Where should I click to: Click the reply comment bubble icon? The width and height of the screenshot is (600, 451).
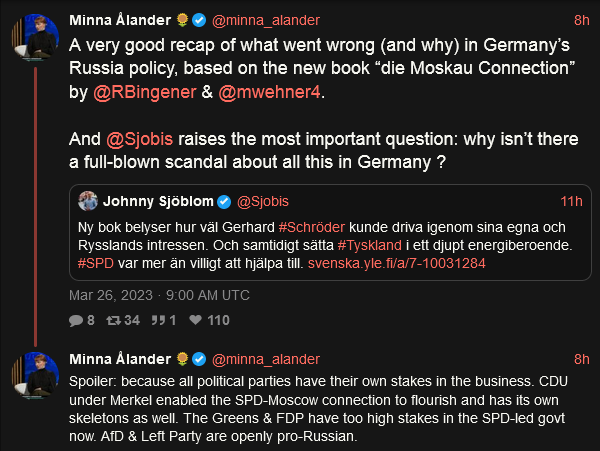tap(76, 320)
